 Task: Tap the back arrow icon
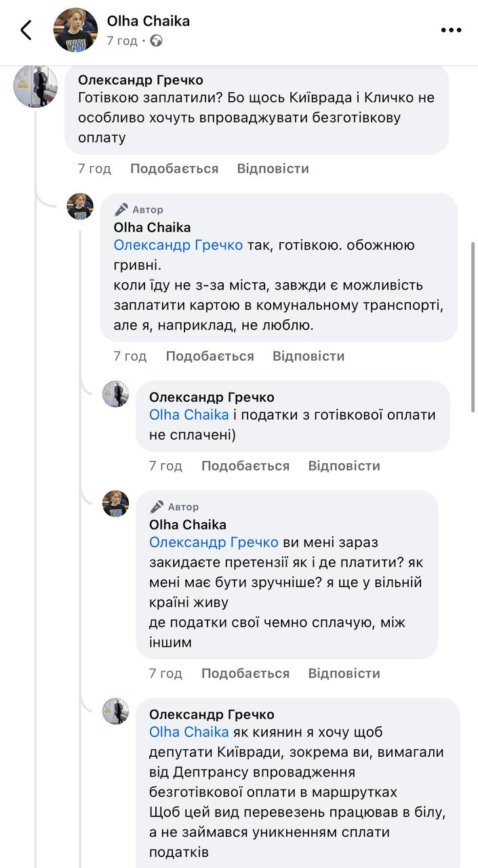click(x=26, y=30)
